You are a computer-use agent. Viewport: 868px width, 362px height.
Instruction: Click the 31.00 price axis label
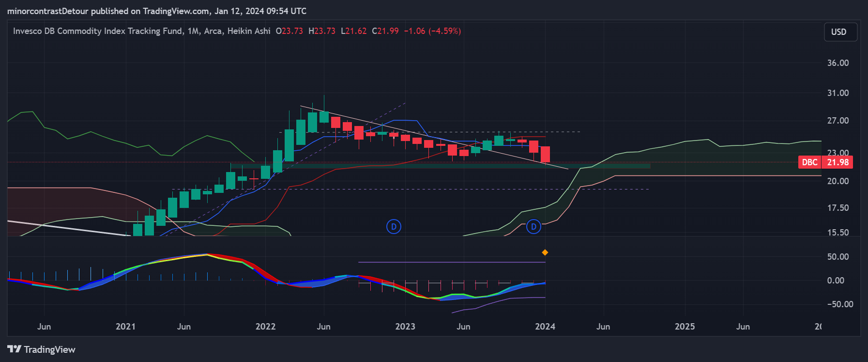click(x=838, y=93)
